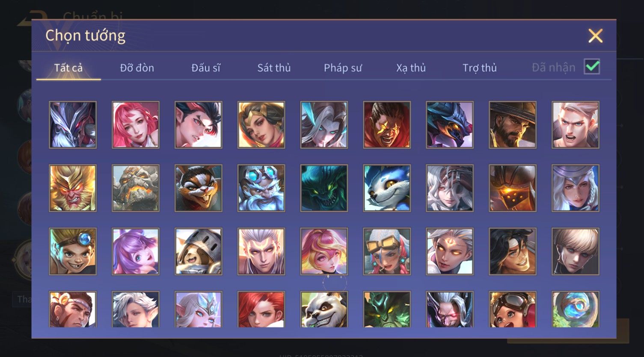This screenshot has width=644, height=357.
Task: Filter heroes by Pháp sư tab
Action: point(343,68)
